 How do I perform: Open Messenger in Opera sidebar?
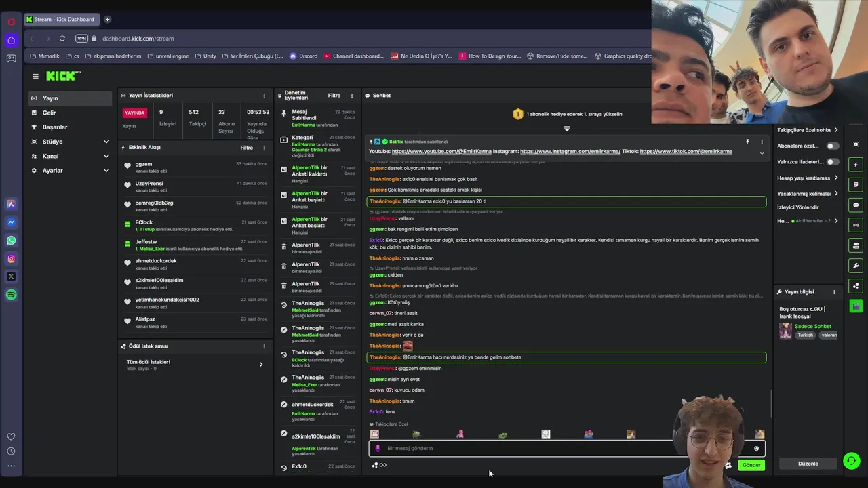click(11, 222)
